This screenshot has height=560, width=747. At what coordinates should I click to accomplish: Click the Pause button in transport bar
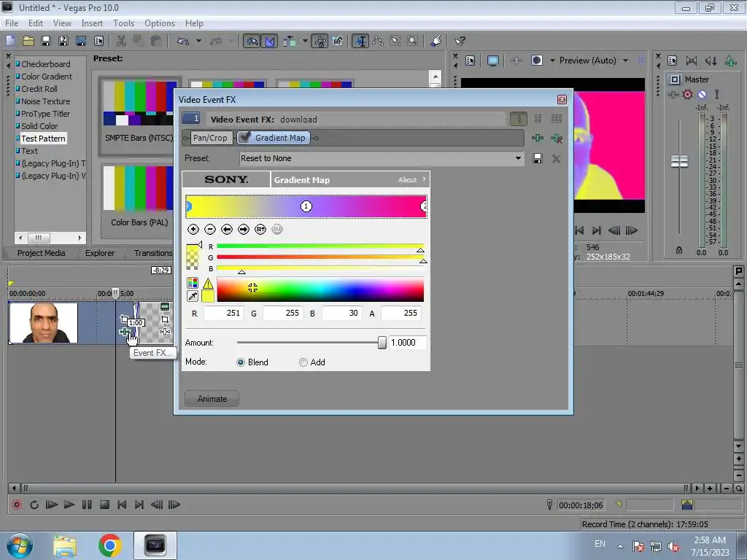click(x=87, y=505)
